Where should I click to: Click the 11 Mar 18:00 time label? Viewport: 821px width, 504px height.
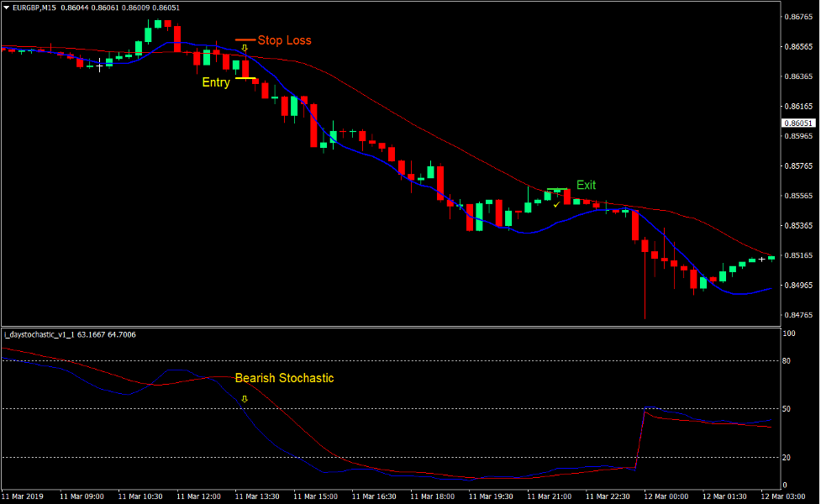433,496
